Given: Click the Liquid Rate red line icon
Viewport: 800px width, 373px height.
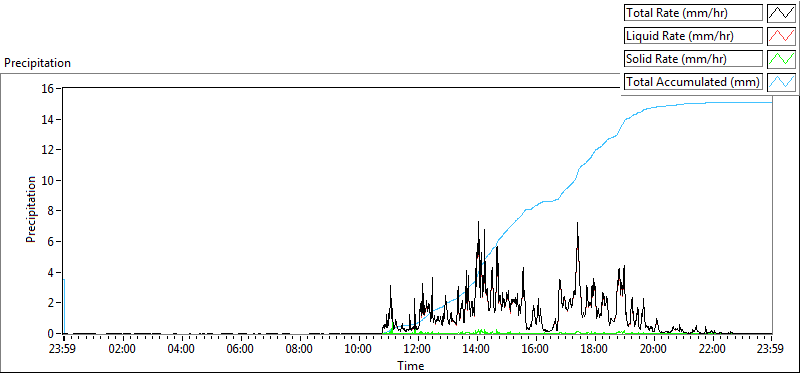Looking at the screenshot, I should coord(782,36).
